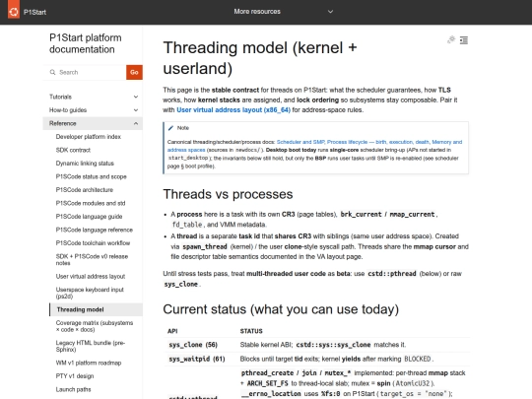Open SDK contract page
Viewport: 532px width, 399px height.
[x=73, y=150]
